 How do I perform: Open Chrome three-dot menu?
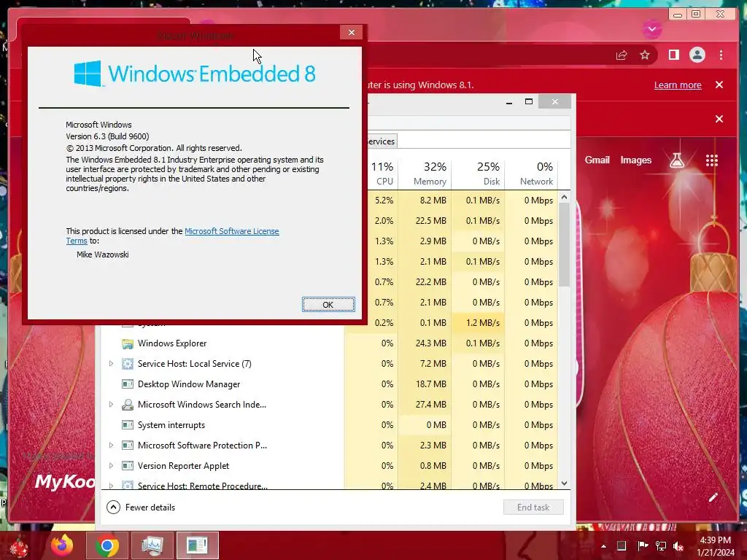[x=721, y=55]
